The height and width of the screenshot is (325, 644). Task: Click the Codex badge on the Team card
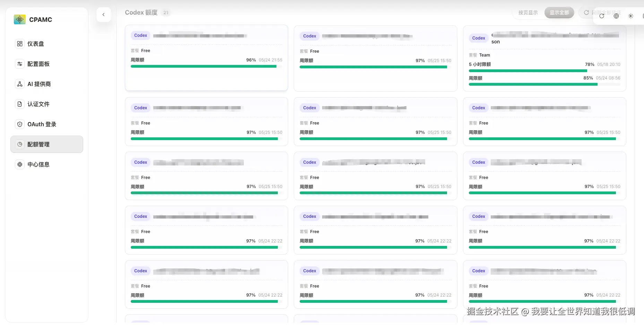(x=479, y=38)
